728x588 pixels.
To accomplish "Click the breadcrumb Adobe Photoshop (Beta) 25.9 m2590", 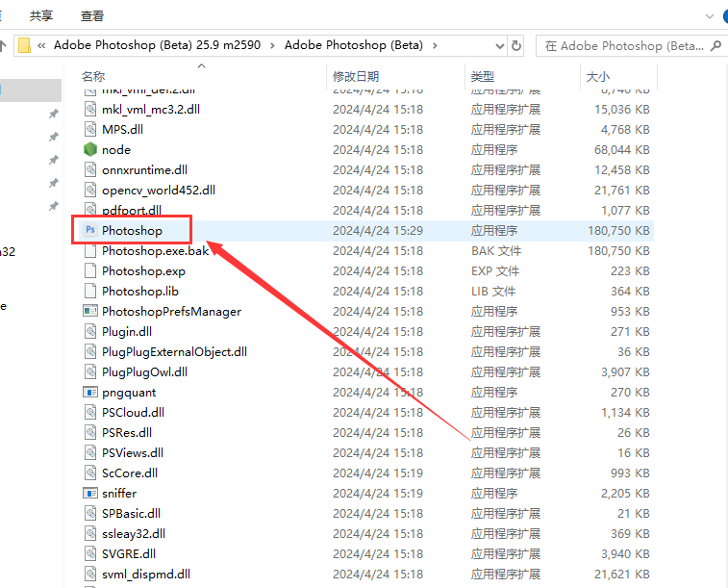I will (157, 45).
